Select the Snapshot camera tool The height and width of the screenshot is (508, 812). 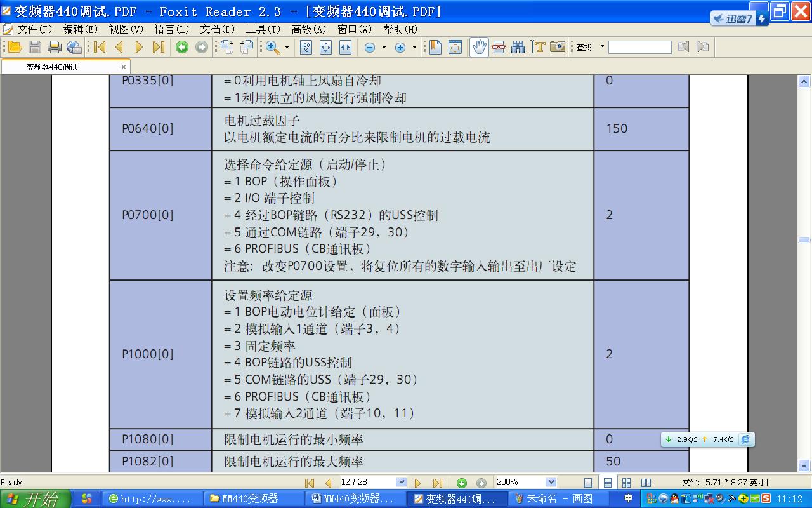pyautogui.click(x=558, y=47)
